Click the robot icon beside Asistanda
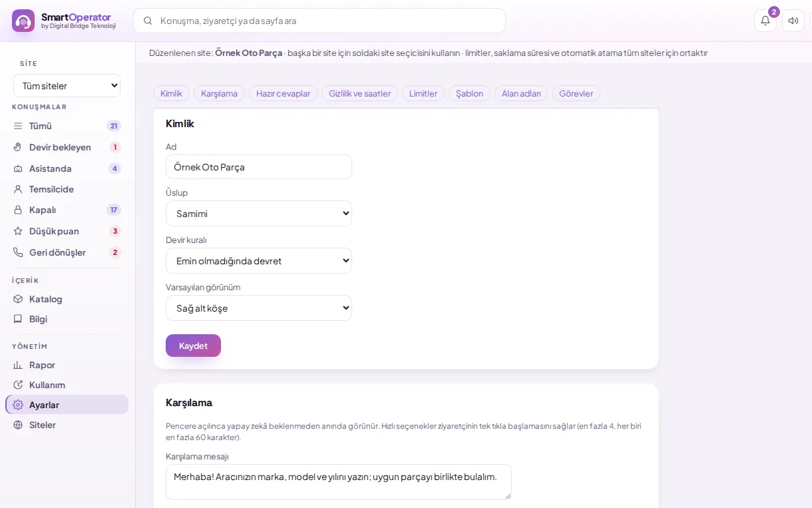 coord(18,168)
